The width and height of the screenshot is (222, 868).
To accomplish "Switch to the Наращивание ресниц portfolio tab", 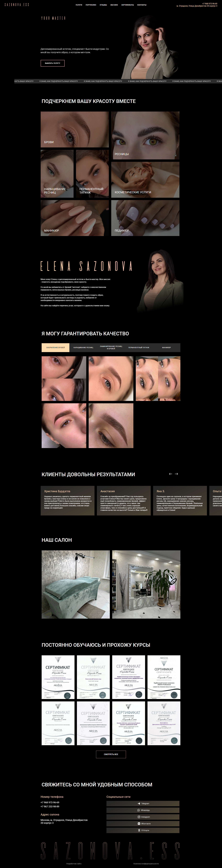I will click(x=83, y=347).
